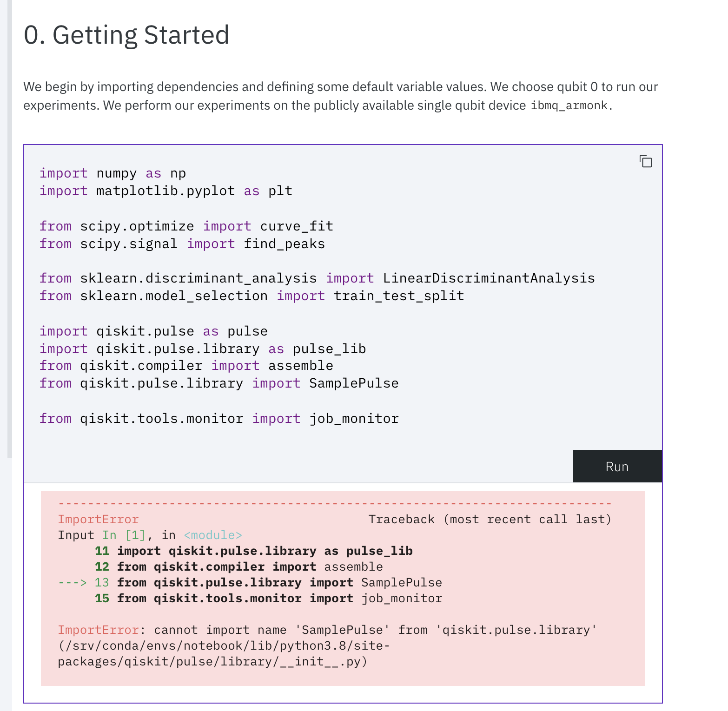The height and width of the screenshot is (711, 728).
Task: Select the SamplePulse import line in code
Action: pyautogui.click(x=218, y=382)
